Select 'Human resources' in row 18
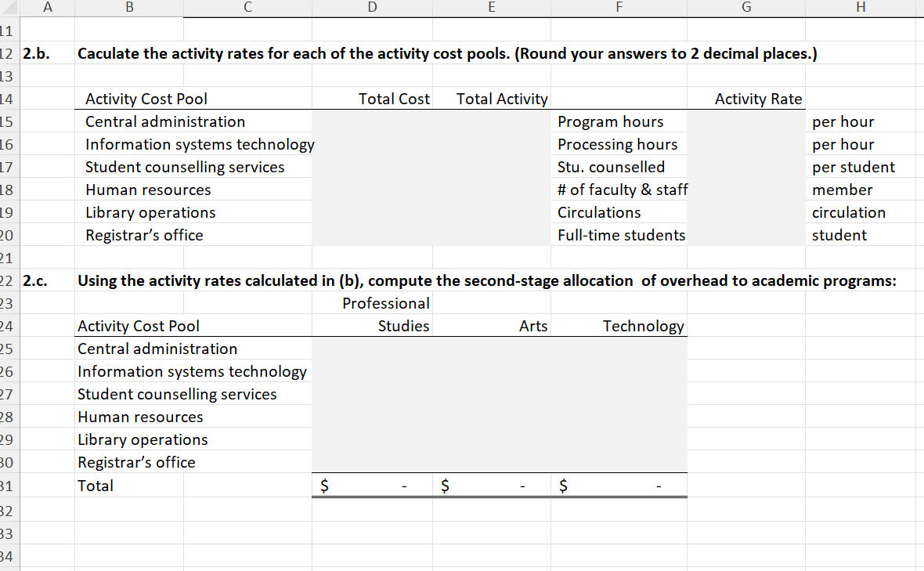 [148, 190]
